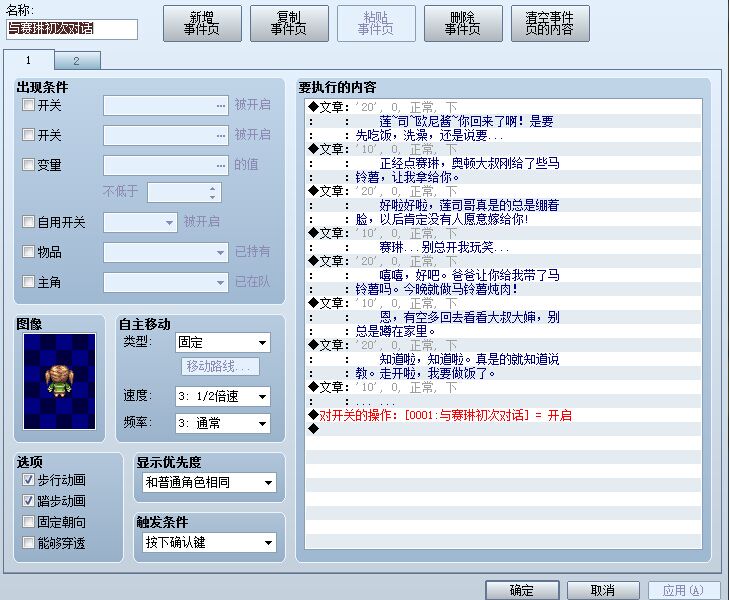Confirm with the 确定 button
This screenshot has height=600, width=729.
522,590
